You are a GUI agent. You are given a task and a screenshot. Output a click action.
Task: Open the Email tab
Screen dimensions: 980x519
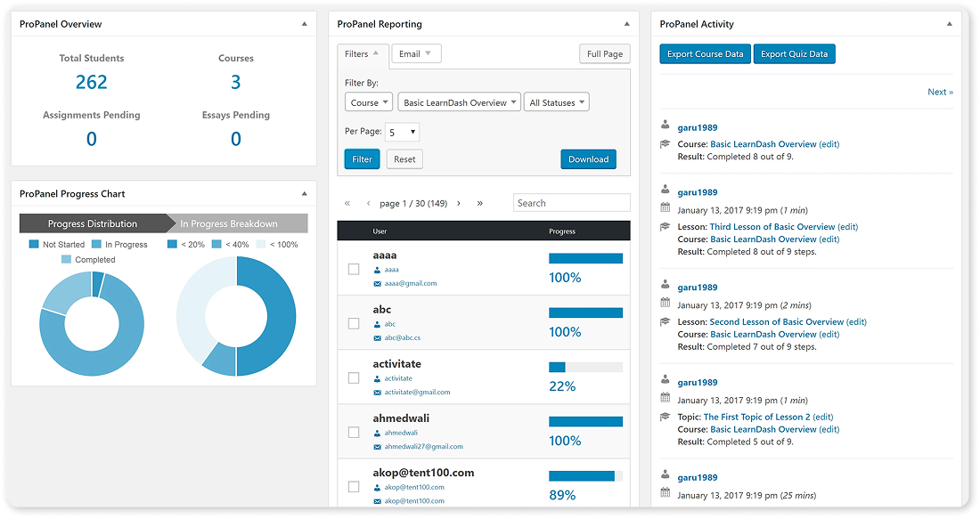(x=416, y=53)
